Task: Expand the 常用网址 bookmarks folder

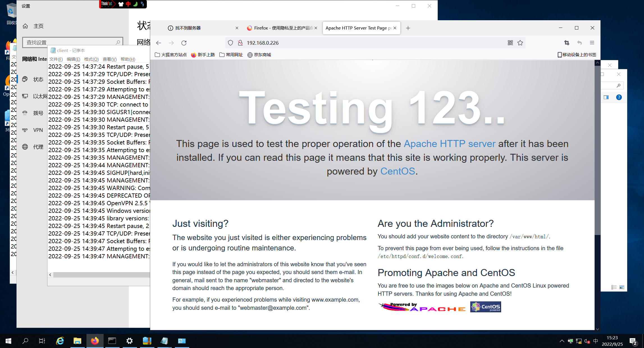Action: pos(231,55)
